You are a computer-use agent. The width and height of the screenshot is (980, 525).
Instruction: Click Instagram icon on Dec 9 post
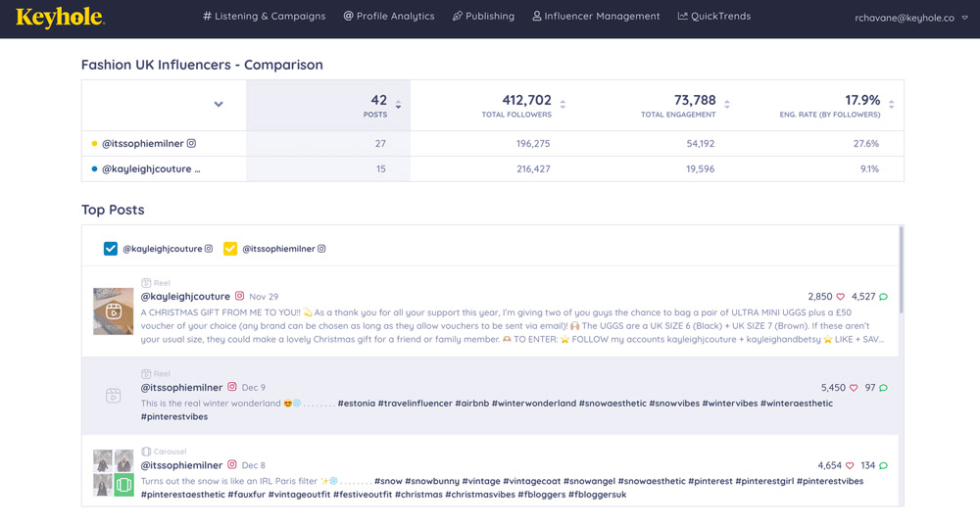(232, 387)
